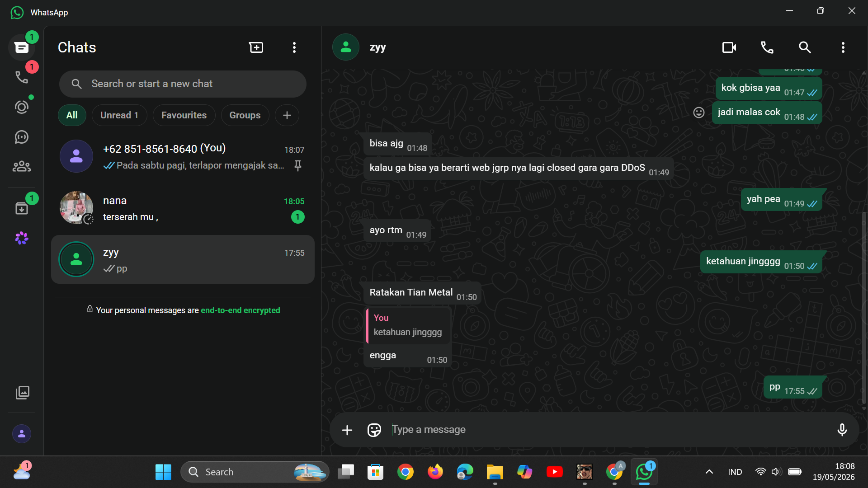The width and height of the screenshot is (868, 488).
Task: Open the Channels icon in sidebar
Action: tap(21, 137)
